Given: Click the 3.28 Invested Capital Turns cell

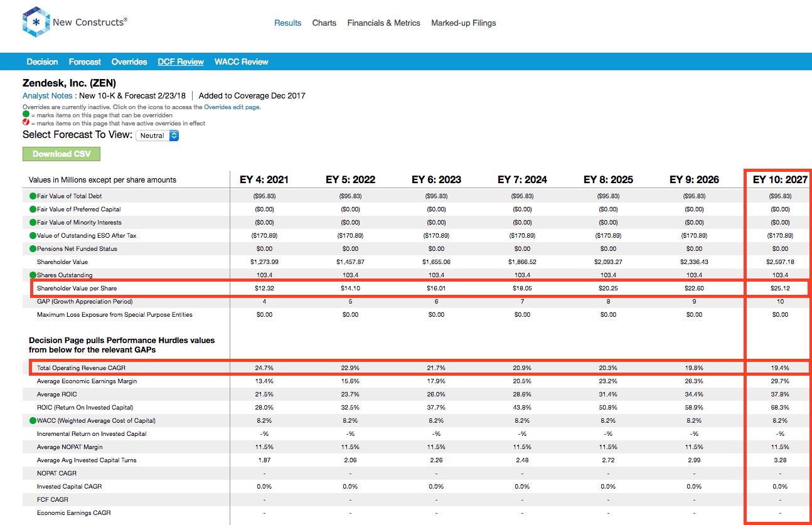Looking at the screenshot, I should point(780,460).
